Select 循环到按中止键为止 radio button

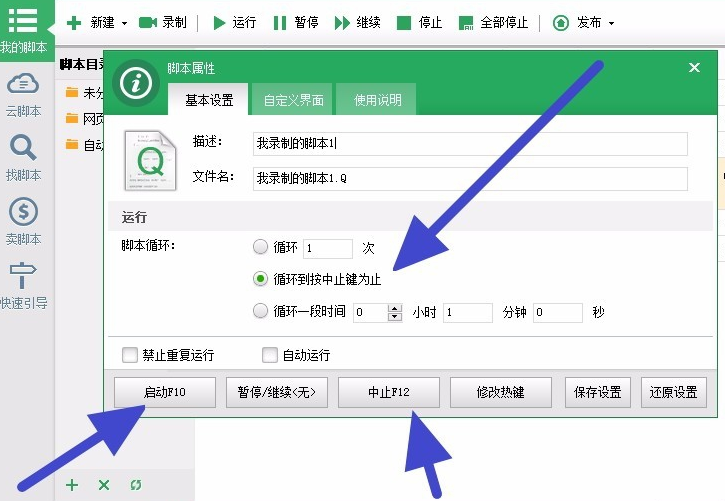pos(261,279)
